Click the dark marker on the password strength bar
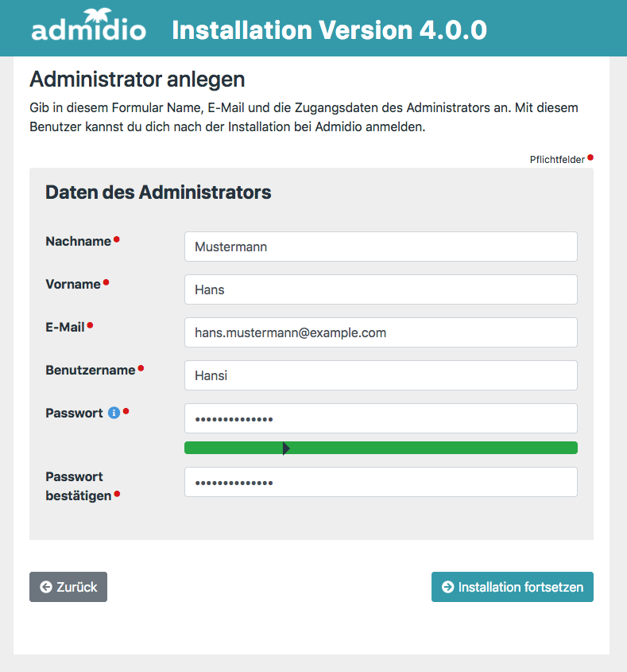 286,449
